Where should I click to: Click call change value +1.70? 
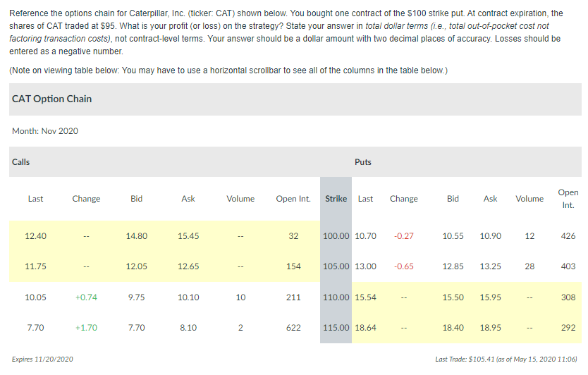[86, 328]
